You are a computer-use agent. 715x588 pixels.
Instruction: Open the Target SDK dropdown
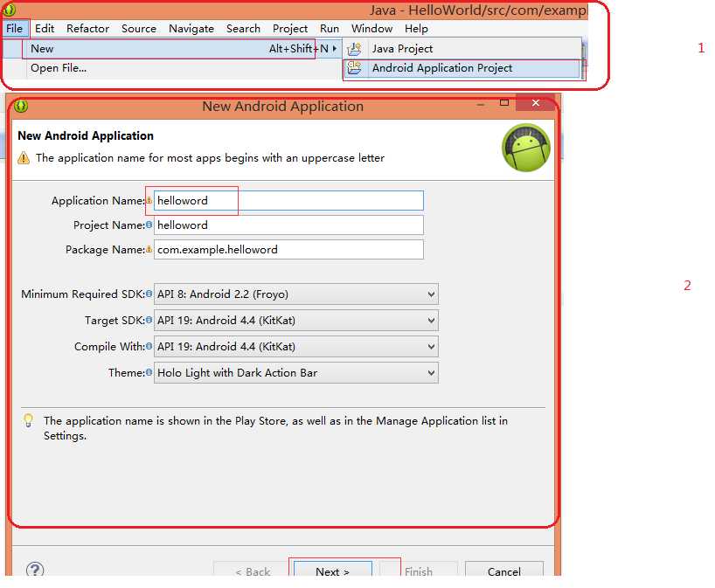pyautogui.click(x=296, y=321)
